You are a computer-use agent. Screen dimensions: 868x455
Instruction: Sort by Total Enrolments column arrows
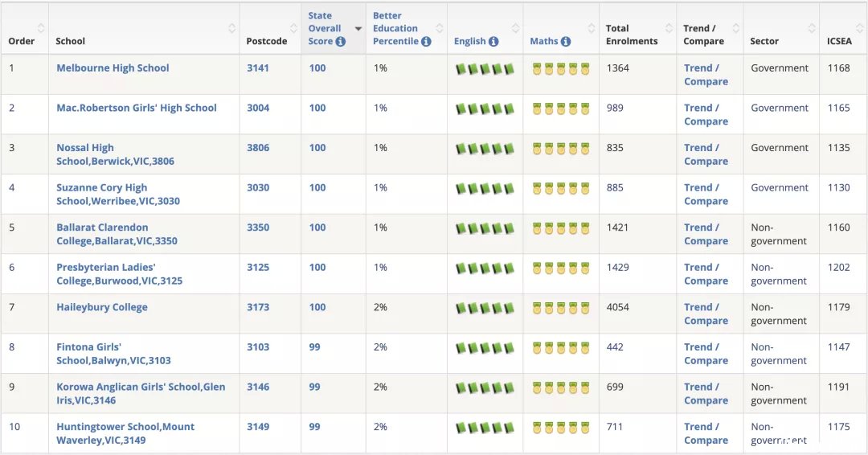[669, 28]
